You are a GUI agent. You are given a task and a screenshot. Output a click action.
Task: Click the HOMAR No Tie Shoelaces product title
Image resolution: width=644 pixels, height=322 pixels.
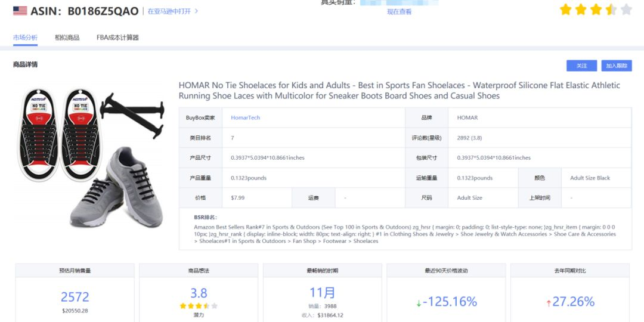tap(399, 91)
